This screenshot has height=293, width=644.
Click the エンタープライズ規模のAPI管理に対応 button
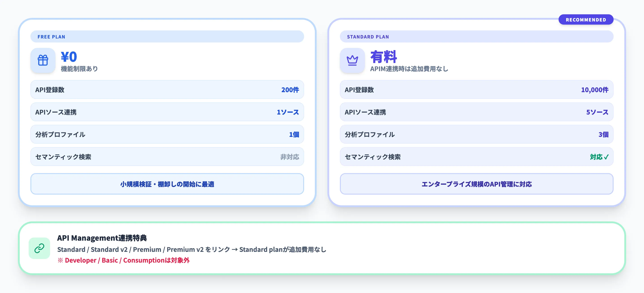477,184
